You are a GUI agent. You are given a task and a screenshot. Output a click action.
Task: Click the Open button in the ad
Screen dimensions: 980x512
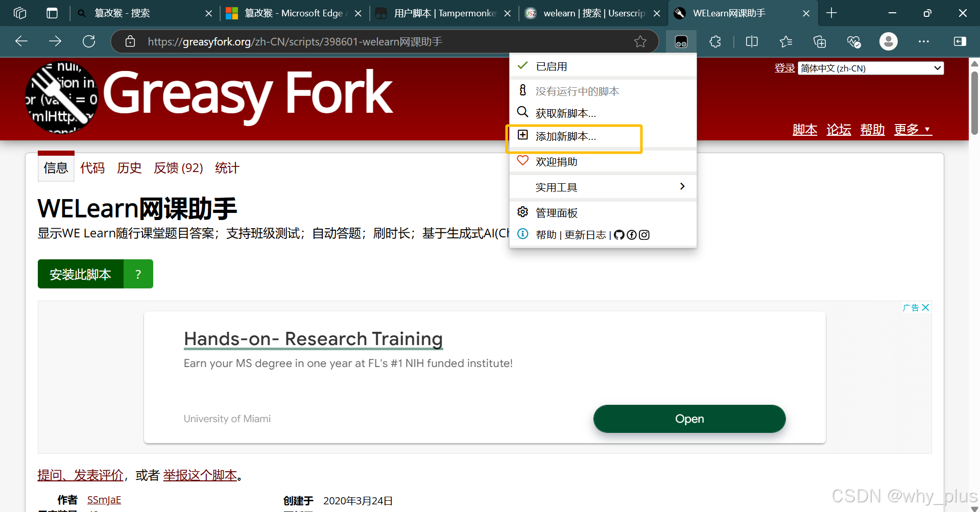pyautogui.click(x=689, y=419)
